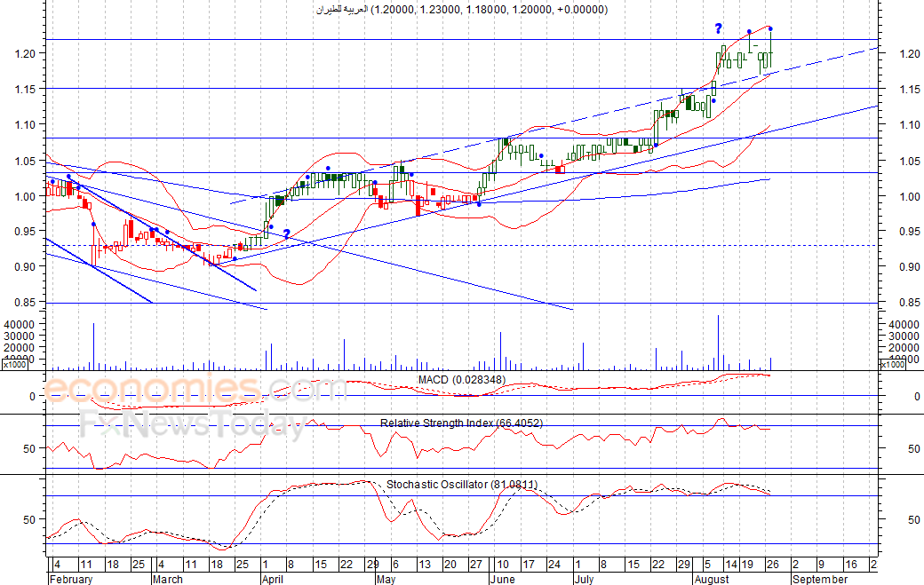The image size is (924, 585).
Task: Click the Stochastic 50 label on right axis
Action: click(x=913, y=519)
